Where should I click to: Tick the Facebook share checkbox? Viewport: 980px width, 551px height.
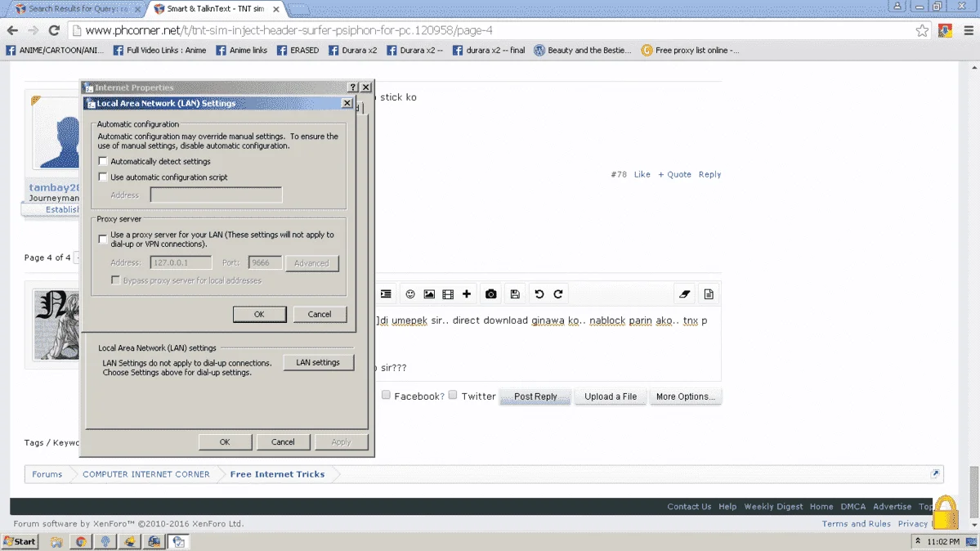pos(387,396)
